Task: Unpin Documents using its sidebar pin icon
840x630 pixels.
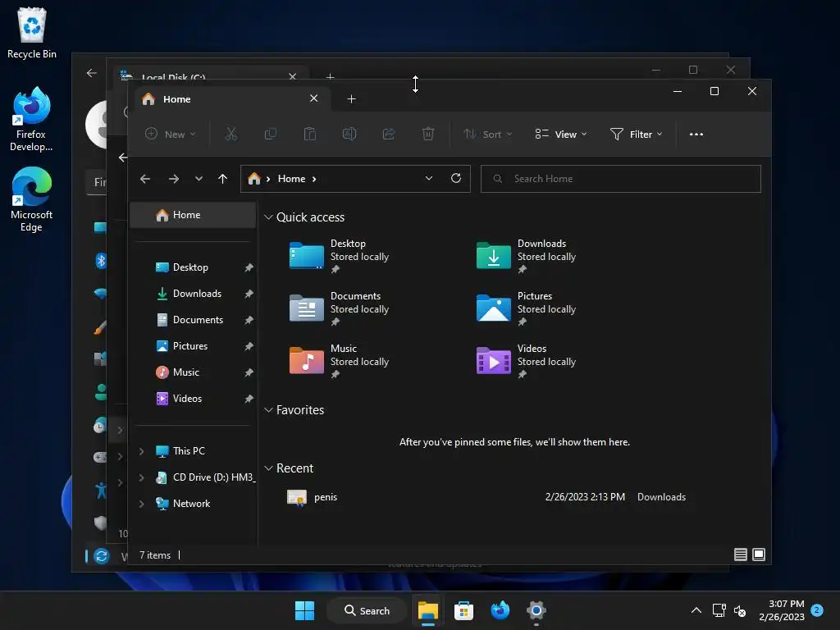Action: pyautogui.click(x=249, y=320)
